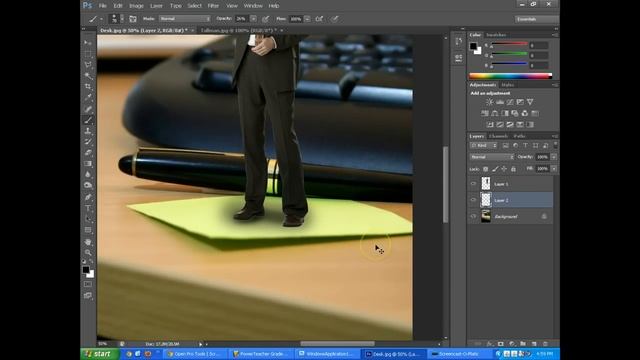
Task: Click the Windows start button
Action: 99,354
